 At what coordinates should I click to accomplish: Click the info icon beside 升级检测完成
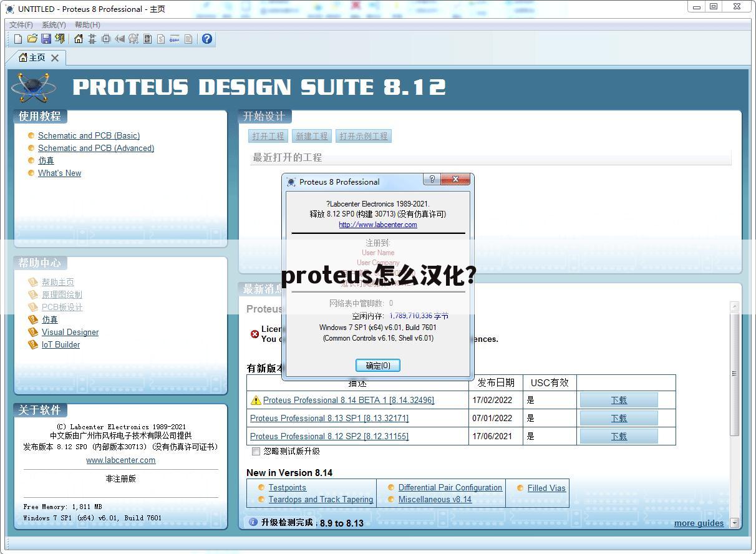[253, 522]
